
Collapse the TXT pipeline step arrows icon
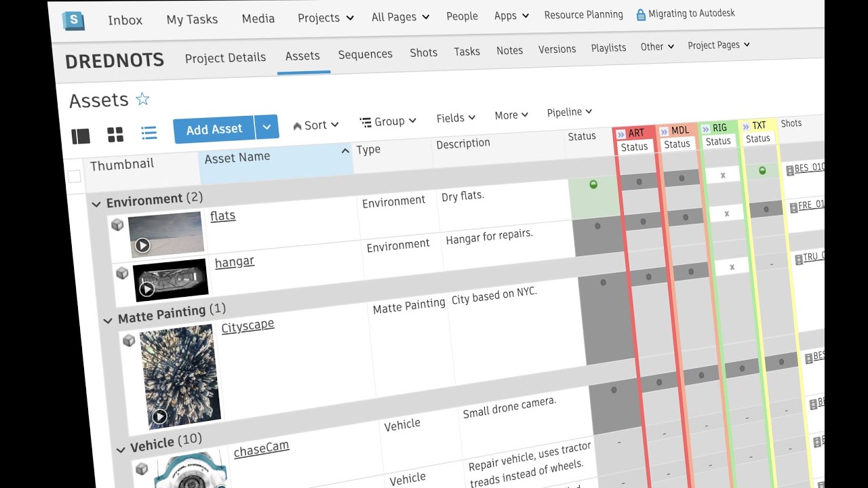point(746,126)
